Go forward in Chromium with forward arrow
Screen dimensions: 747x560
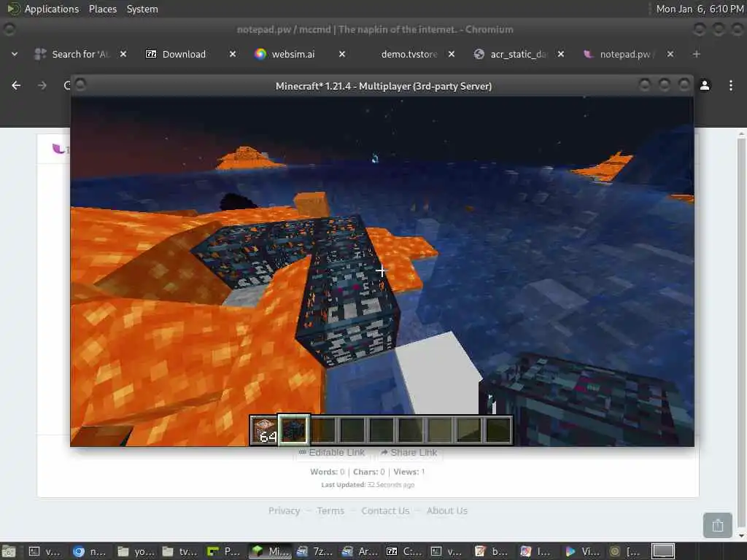[42, 85]
